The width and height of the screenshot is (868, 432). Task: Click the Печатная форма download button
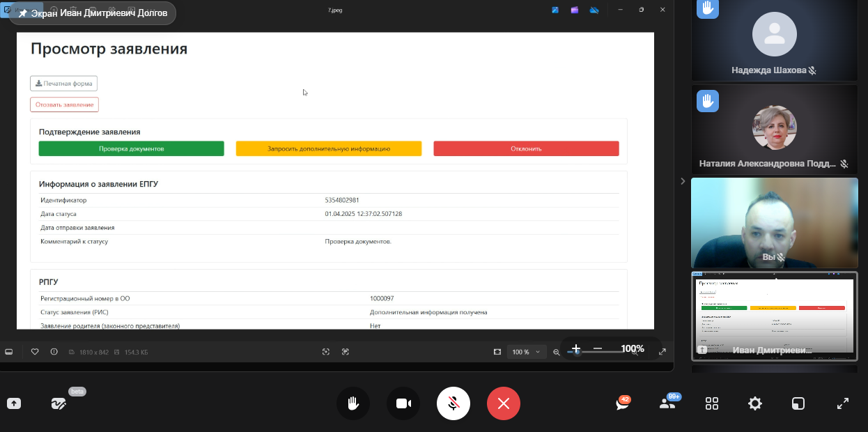(x=63, y=84)
